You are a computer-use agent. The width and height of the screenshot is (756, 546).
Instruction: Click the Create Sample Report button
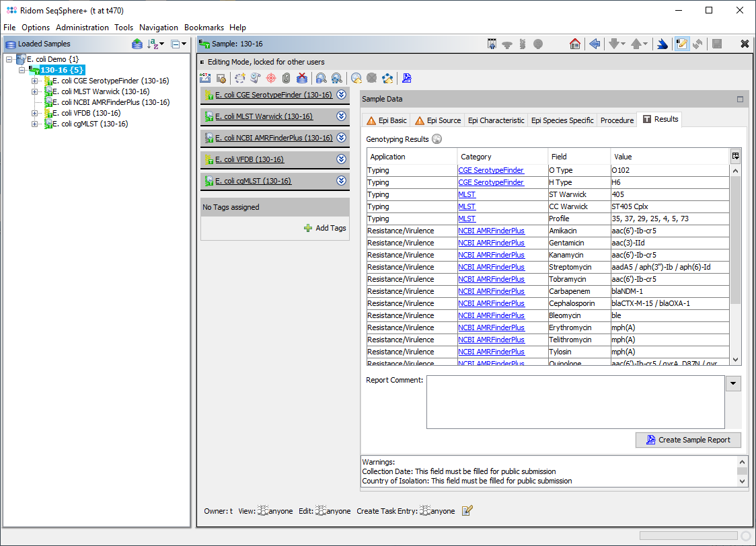pyautogui.click(x=688, y=440)
